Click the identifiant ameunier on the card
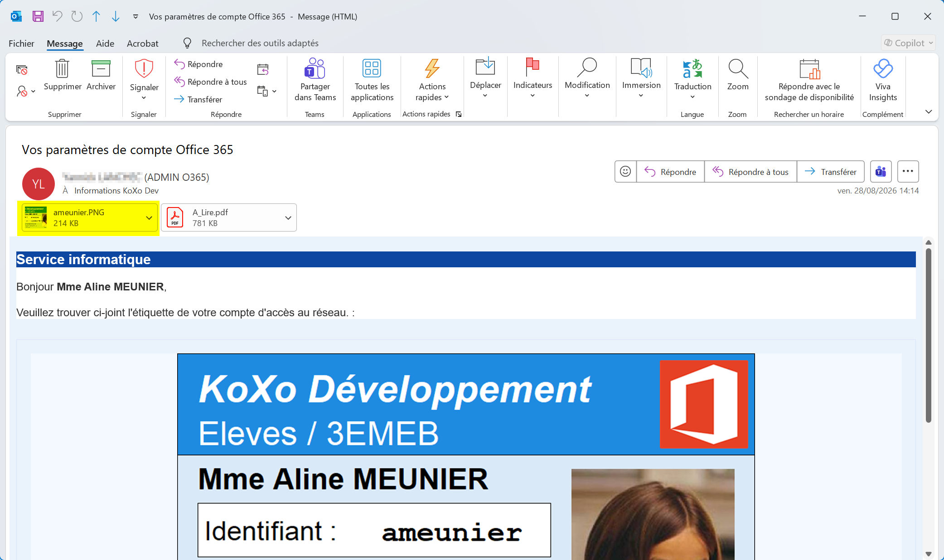The height and width of the screenshot is (560, 944). (x=452, y=532)
